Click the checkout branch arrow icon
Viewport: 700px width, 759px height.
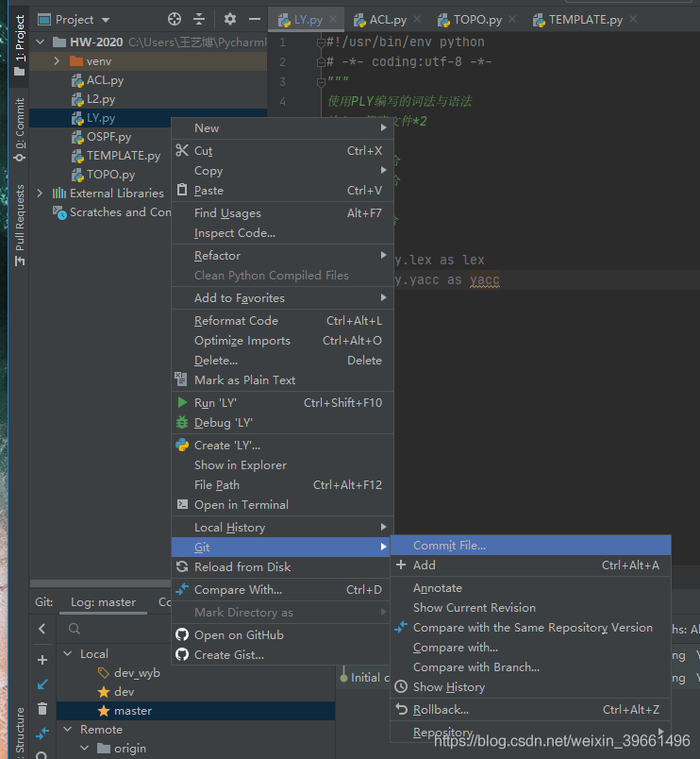pos(42,683)
